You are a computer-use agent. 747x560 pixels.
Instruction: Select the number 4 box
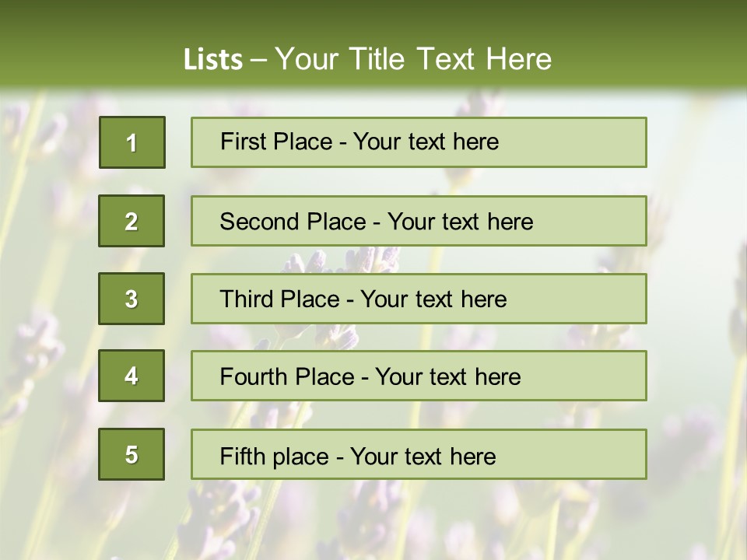tap(132, 376)
